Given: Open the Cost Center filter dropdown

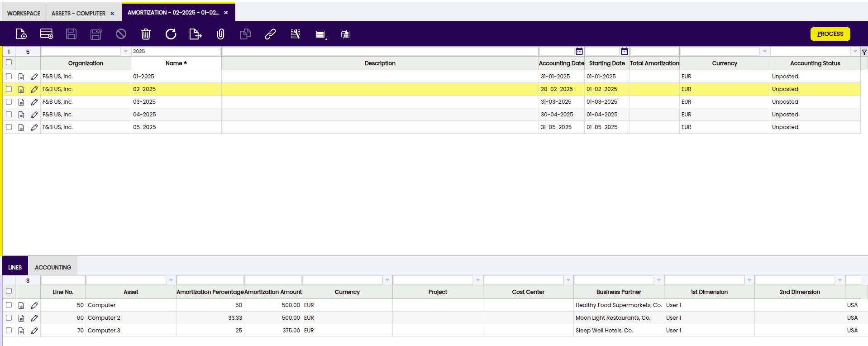Looking at the screenshot, I should coord(568,280).
